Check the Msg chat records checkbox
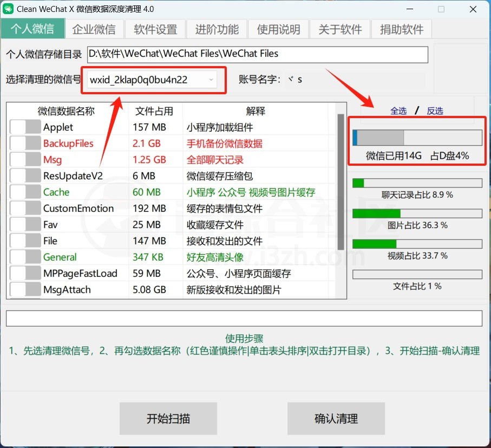This screenshot has height=448, width=491. click(24, 159)
